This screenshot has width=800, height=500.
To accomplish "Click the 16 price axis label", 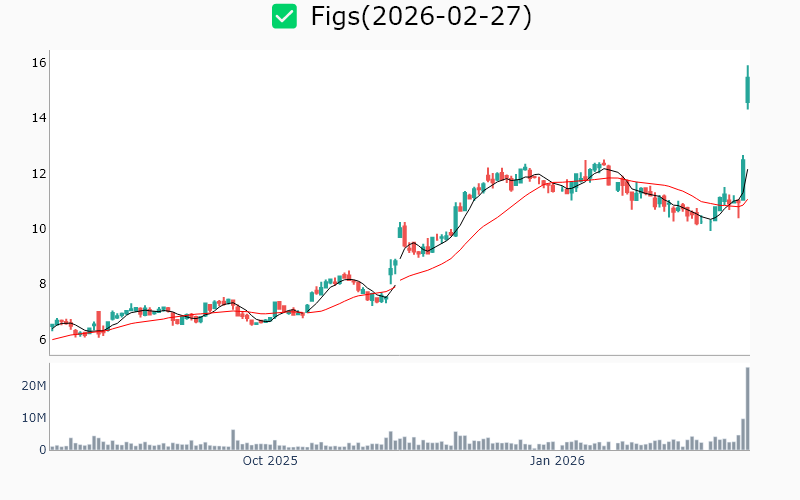I will coord(39,63).
